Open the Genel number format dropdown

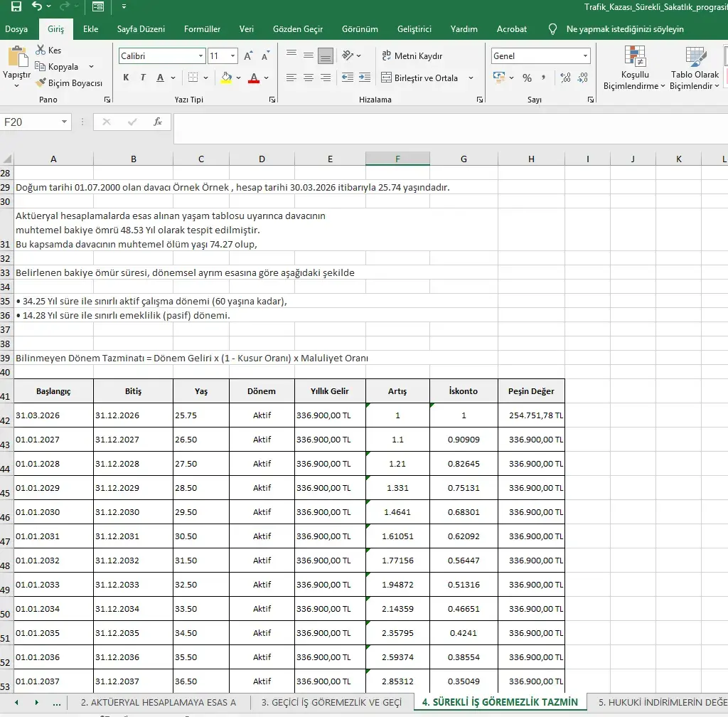[x=585, y=55]
